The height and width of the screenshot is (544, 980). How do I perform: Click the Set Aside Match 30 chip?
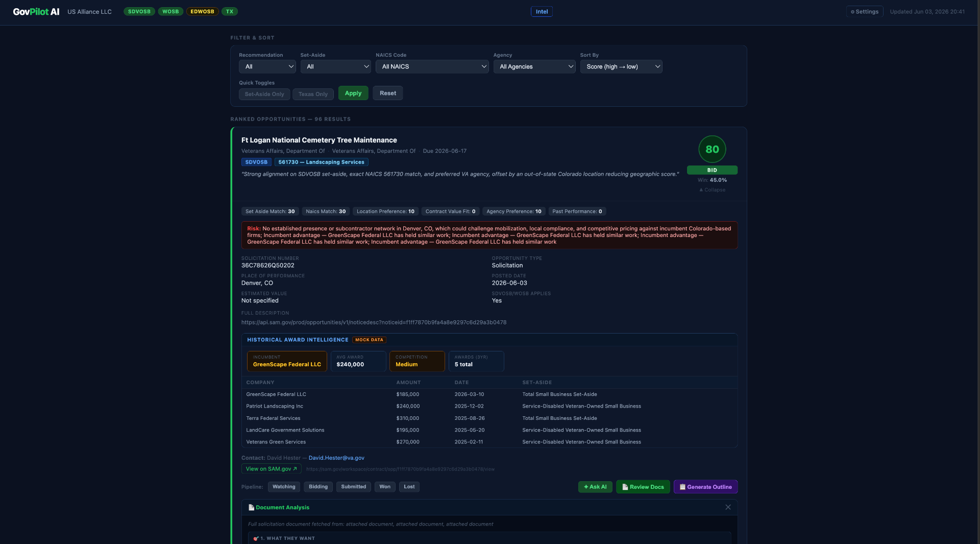point(270,211)
